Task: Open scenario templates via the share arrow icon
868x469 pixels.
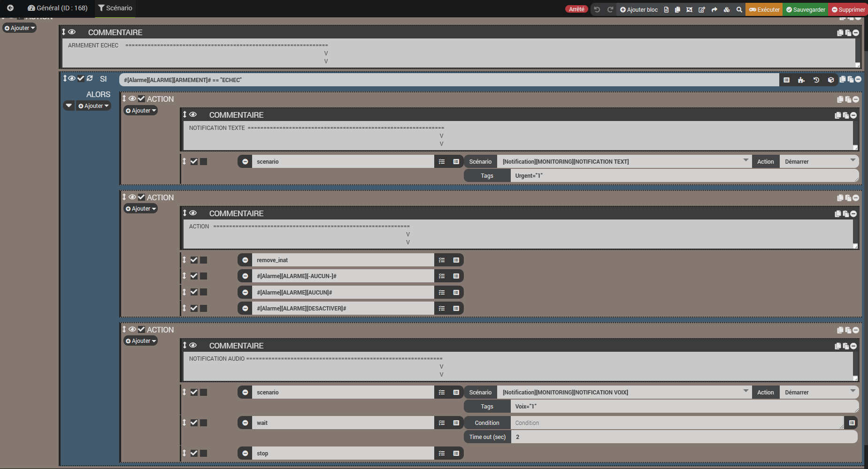Action: pos(714,9)
